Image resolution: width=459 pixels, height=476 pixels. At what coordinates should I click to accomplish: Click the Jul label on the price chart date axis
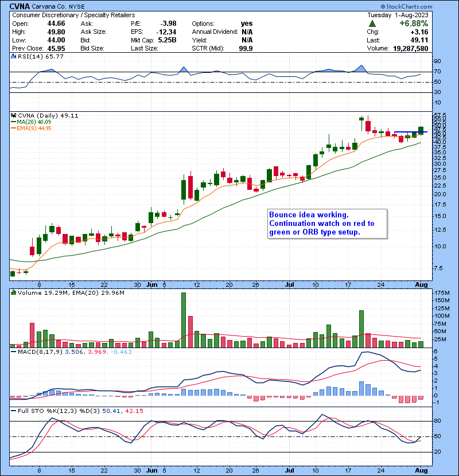tap(290, 285)
